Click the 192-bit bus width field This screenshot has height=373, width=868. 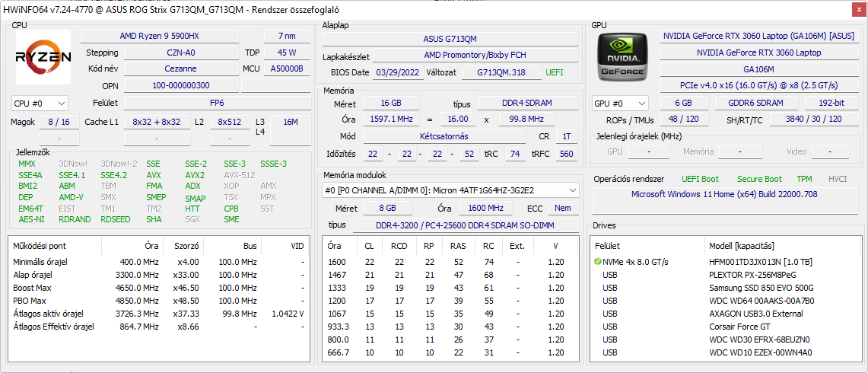[x=831, y=103]
